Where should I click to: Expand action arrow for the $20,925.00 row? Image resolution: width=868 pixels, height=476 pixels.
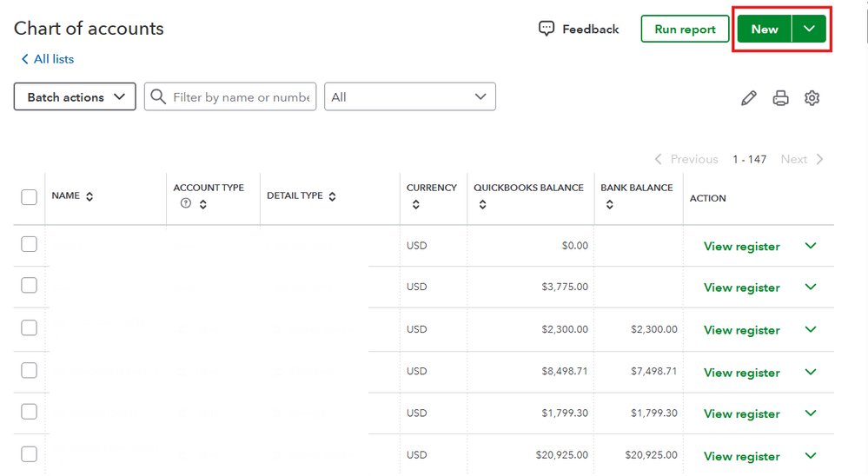pyautogui.click(x=811, y=455)
